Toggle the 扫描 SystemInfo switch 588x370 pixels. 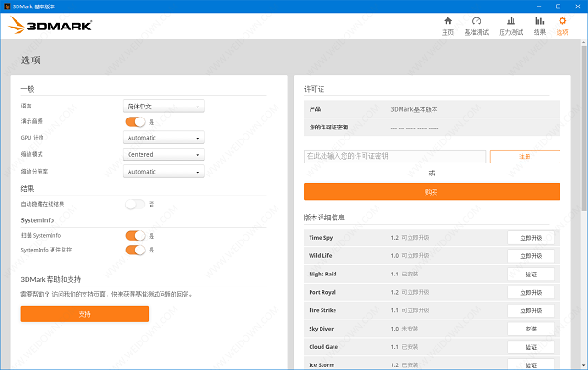pyautogui.click(x=135, y=236)
